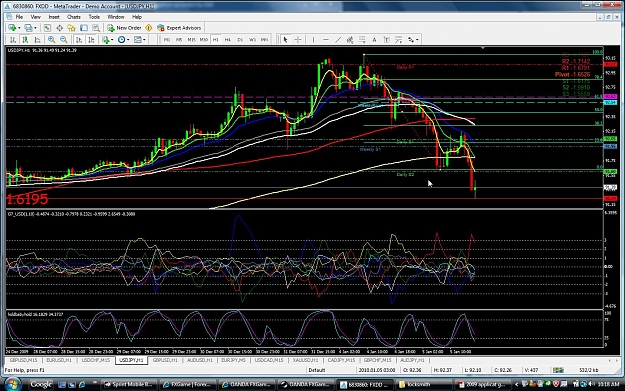Open the File menu
This screenshot has width=625, height=391.
click(x=19, y=17)
